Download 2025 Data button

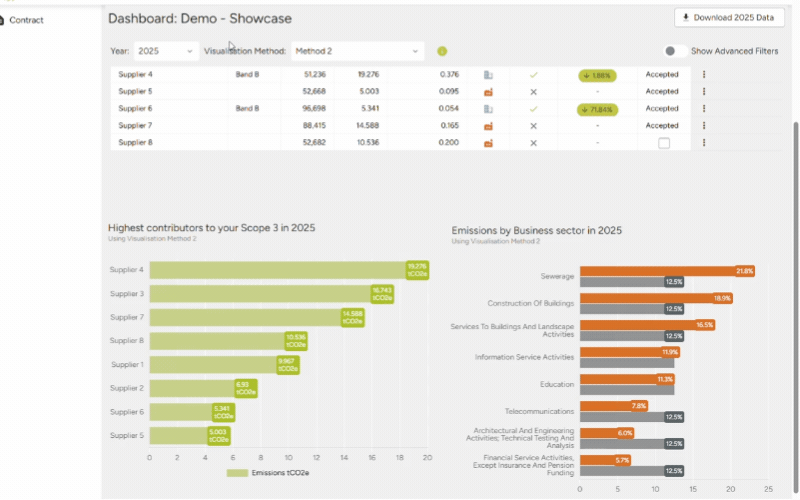point(729,17)
